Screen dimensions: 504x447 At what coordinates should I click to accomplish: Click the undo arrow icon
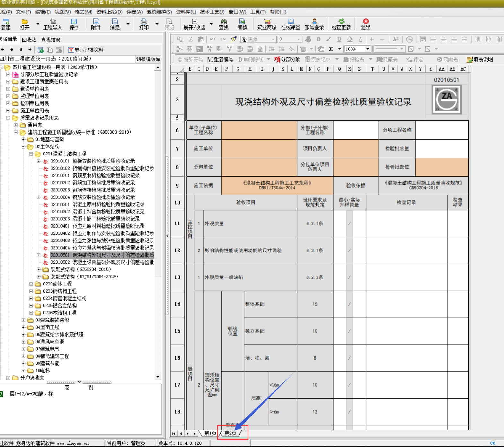[213, 39]
